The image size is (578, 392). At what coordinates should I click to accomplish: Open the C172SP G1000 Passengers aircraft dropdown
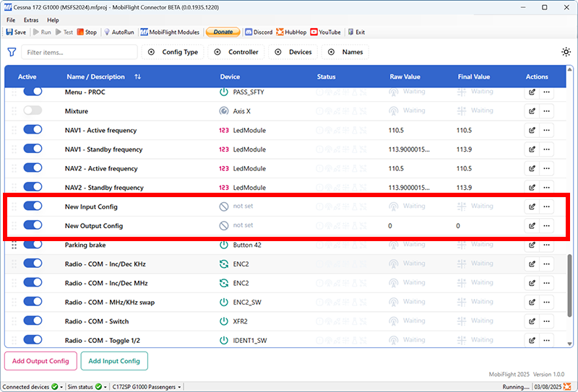click(147, 387)
